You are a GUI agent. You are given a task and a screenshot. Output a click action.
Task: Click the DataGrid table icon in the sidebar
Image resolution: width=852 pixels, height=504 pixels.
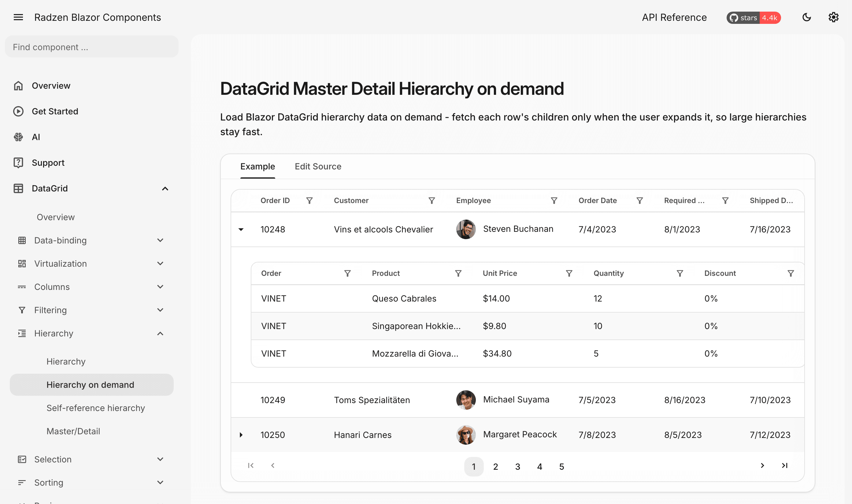point(18,188)
